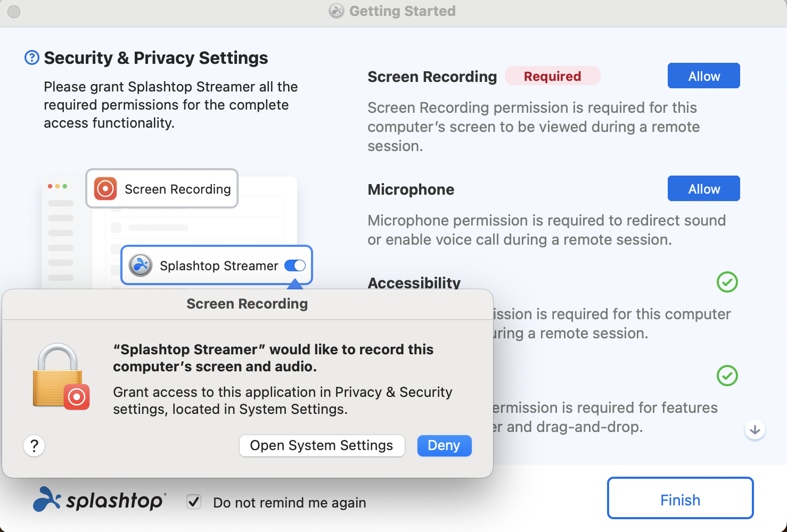Click the red Screen Recording icon in illustration

pyautogui.click(x=105, y=189)
